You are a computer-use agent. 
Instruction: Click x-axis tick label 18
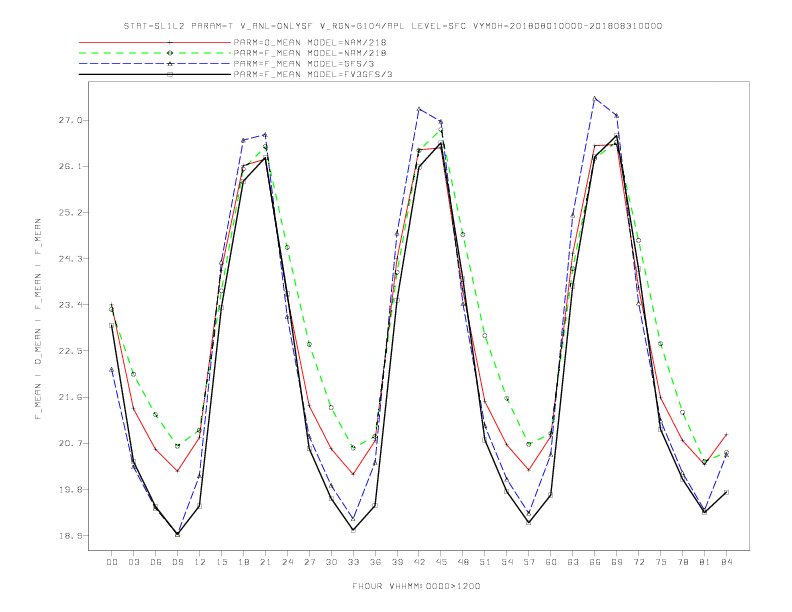[x=243, y=562]
